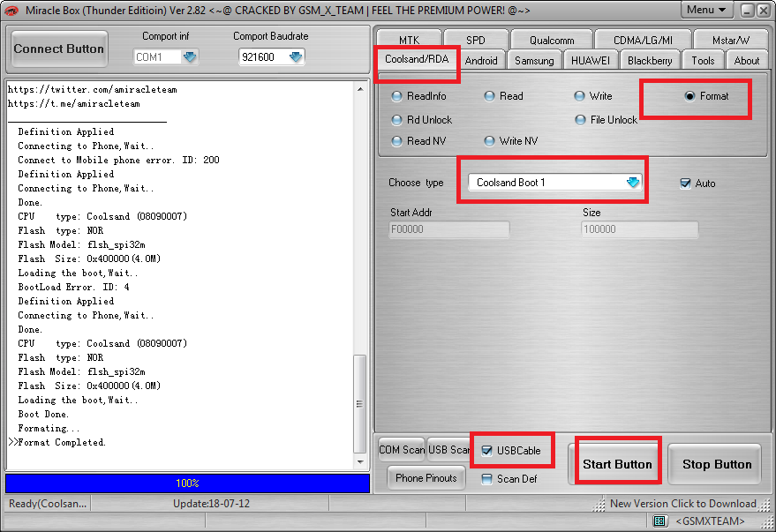This screenshot has width=776, height=532.
Task: Click the Start Button
Action: pyautogui.click(x=617, y=464)
